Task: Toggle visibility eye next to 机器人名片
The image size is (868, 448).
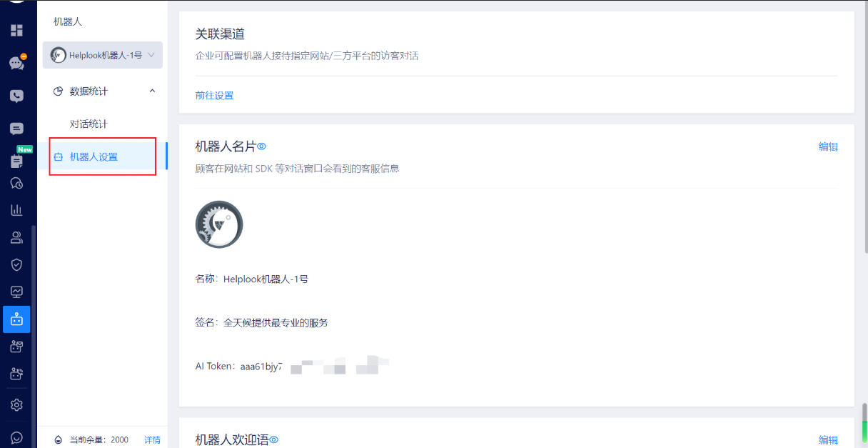Action: pyautogui.click(x=262, y=146)
